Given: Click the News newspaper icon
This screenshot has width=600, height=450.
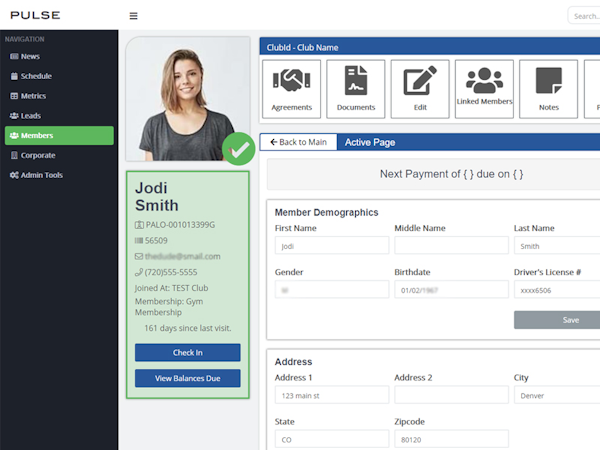Looking at the screenshot, I should pyautogui.click(x=14, y=56).
